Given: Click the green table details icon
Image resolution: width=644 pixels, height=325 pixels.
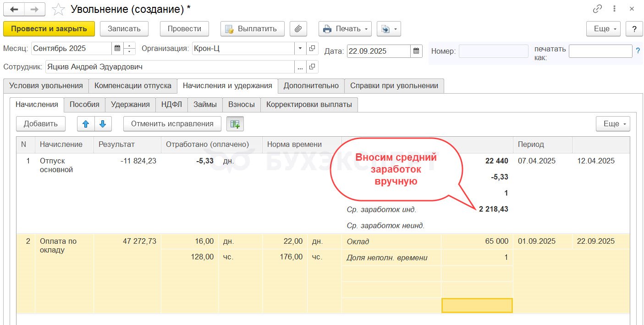Looking at the screenshot, I should click(x=235, y=123).
